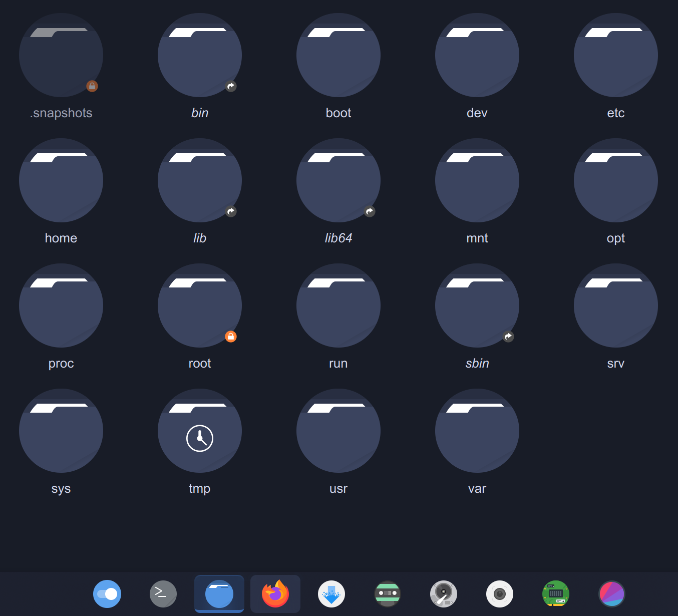The image size is (678, 616).
Task: Start the webcam app from the dock
Action: [x=499, y=594]
